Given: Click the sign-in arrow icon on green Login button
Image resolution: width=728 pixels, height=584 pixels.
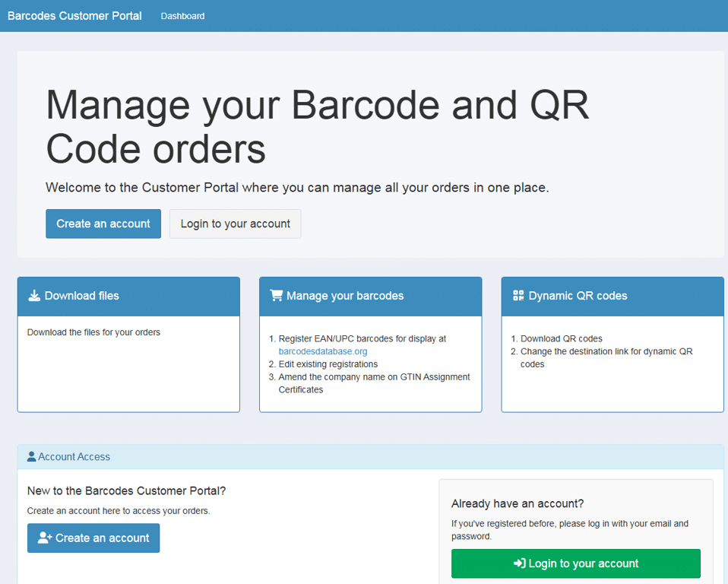Looking at the screenshot, I should [520, 563].
